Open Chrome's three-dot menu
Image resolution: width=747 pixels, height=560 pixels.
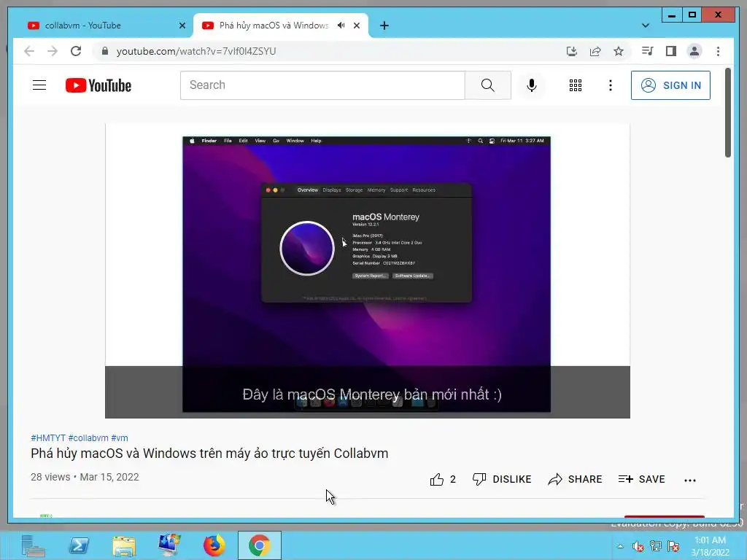pos(718,51)
